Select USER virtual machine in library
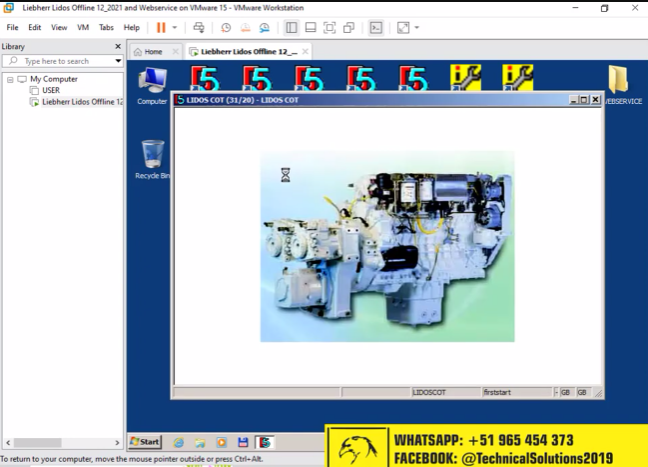The height and width of the screenshot is (467, 648). 50,90
